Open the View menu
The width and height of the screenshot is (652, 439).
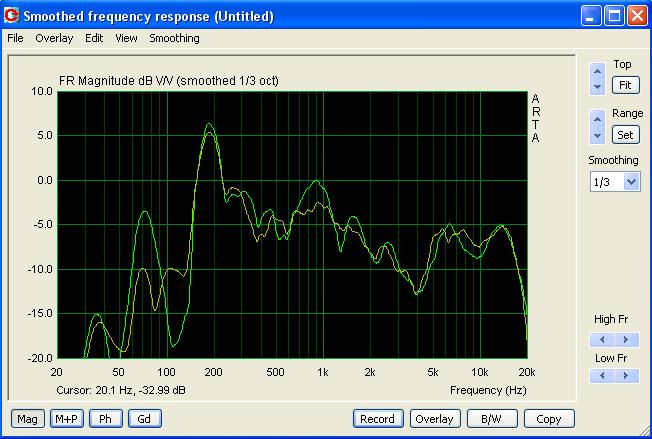point(126,38)
